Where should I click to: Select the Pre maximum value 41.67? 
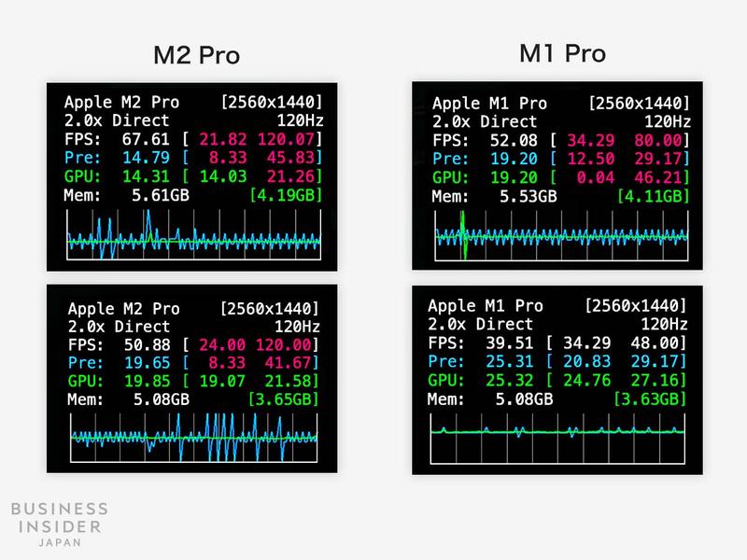[x=288, y=363]
